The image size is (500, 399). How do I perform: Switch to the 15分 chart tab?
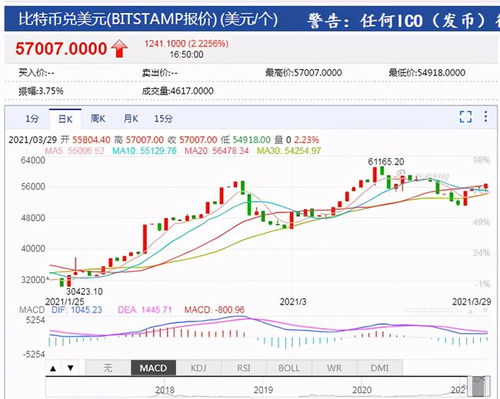click(x=163, y=119)
